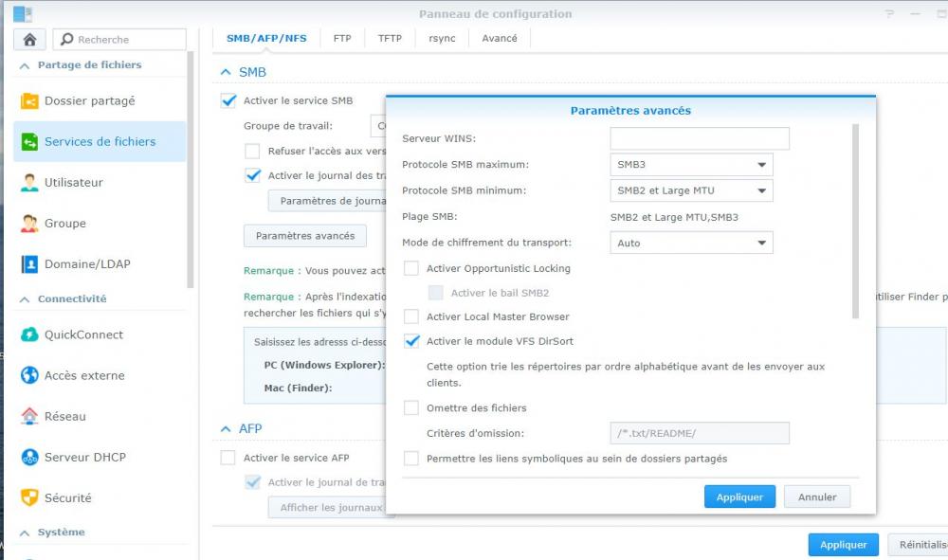The image size is (948, 560).
Task: Open Sécurité shield icon
Action: [29, 497]
